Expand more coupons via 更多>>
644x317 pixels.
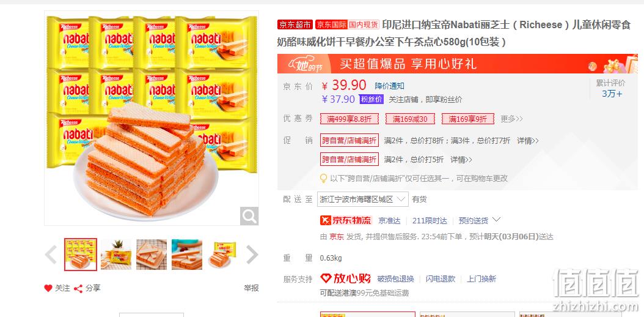(511, 119)
